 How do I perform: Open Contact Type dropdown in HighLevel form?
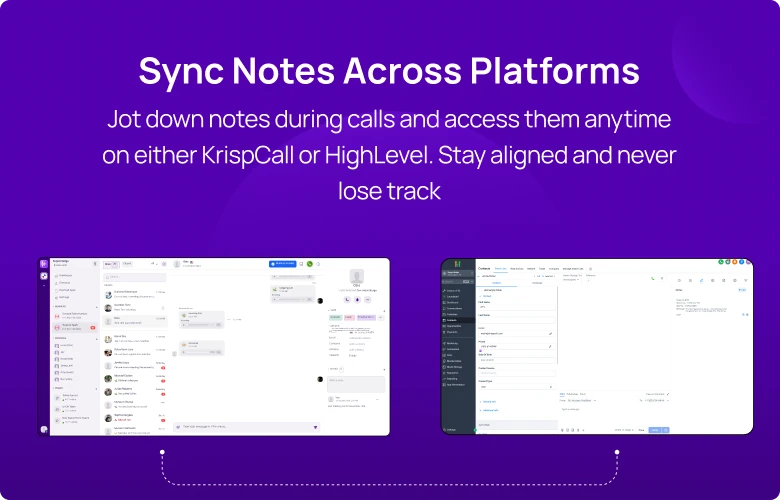pos(517,387)
